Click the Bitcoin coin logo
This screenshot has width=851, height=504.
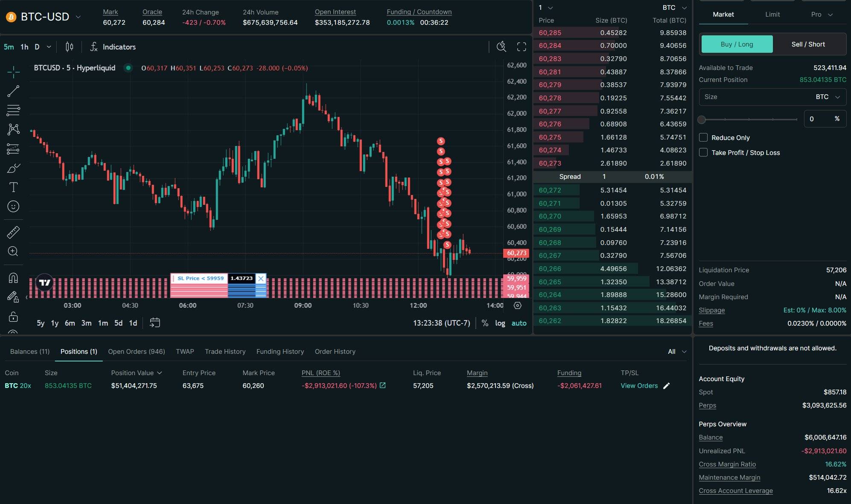[11, 17]
